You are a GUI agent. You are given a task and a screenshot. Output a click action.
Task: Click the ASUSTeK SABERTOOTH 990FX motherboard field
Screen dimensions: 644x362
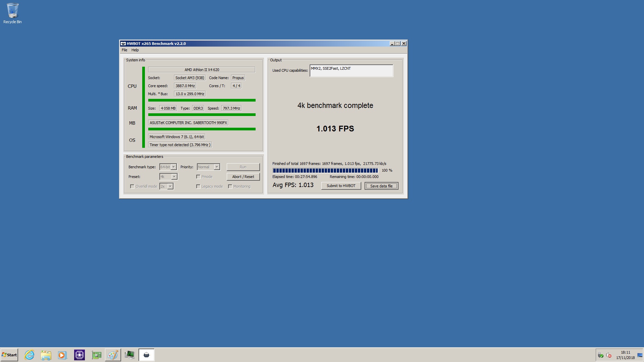[188, 123]
